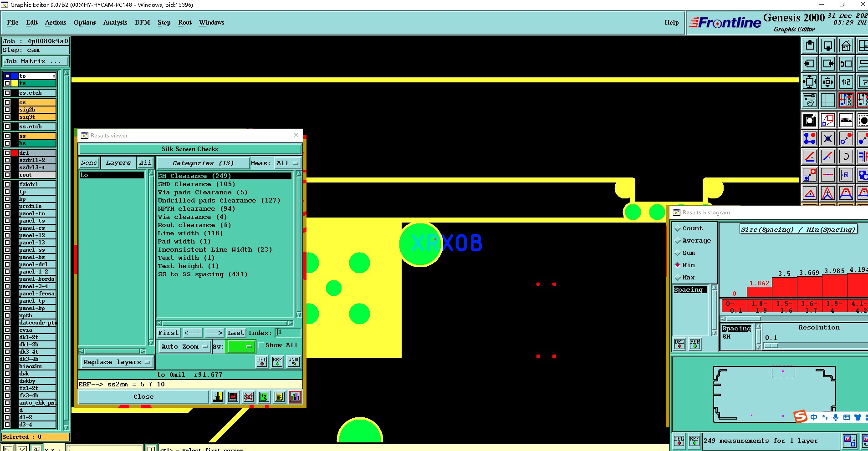Enable the Show All checkbox
The image size is (868, 451).
point(261,345)
